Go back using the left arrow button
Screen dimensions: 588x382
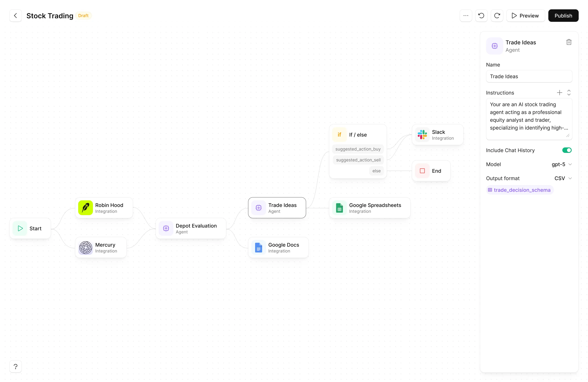tap(15, 16)
